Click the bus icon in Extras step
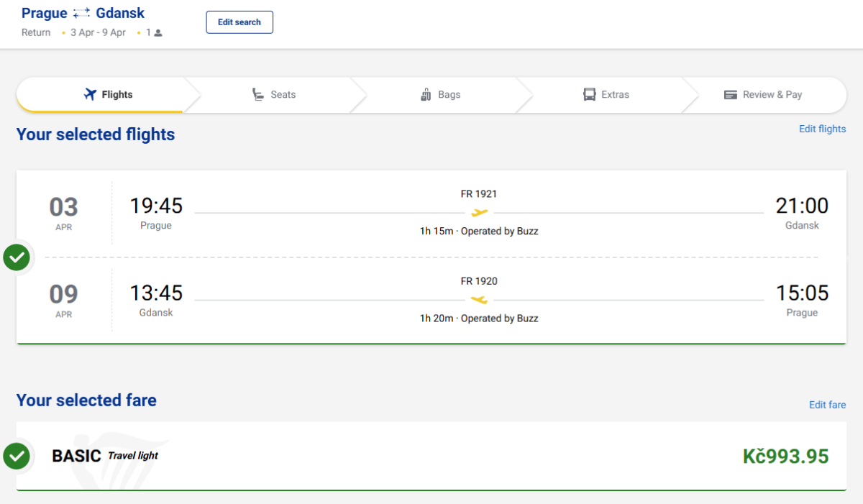Screen dimensions: 863x504 click(x=590, y=94)
